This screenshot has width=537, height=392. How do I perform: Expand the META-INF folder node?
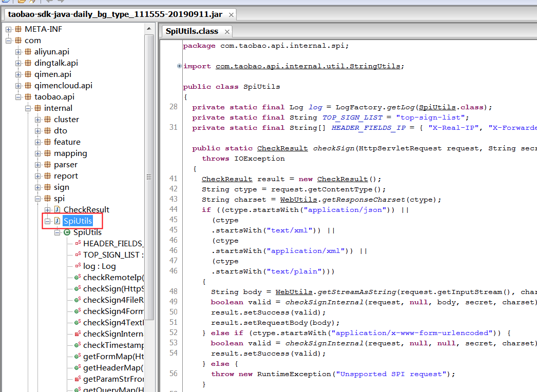[x=9, y=29]
